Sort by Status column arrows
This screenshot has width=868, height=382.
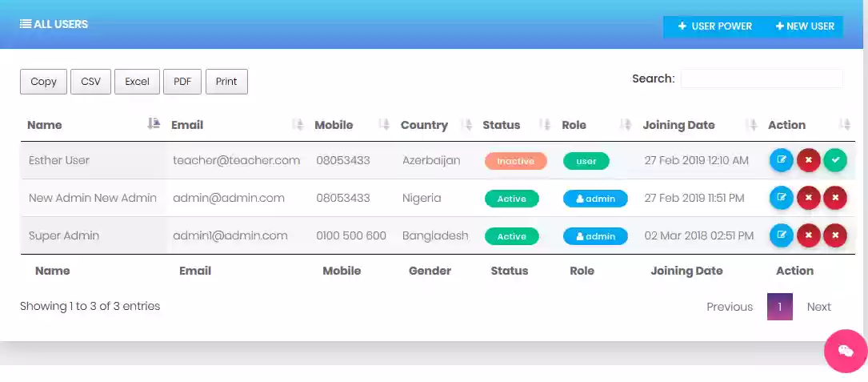click(x=546, y=125)
